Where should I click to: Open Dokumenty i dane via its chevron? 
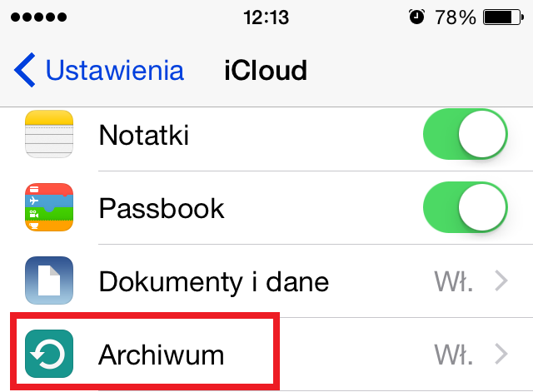pos(501,281)
